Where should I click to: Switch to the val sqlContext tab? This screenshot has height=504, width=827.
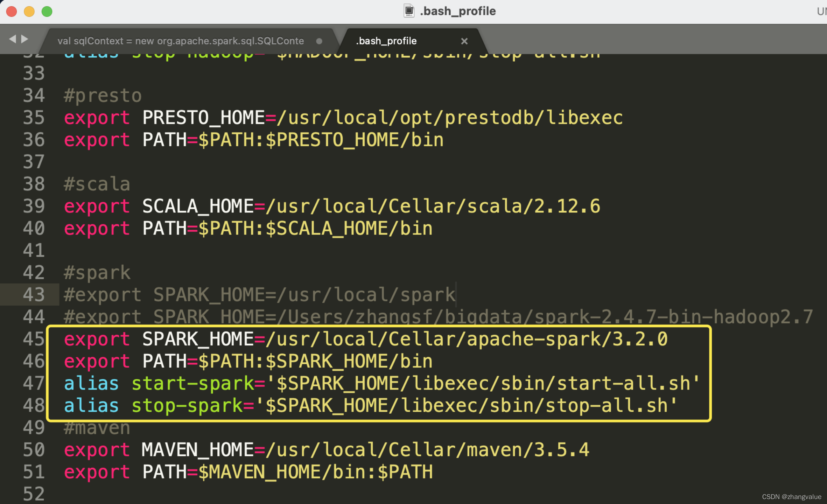pos(180,41)
